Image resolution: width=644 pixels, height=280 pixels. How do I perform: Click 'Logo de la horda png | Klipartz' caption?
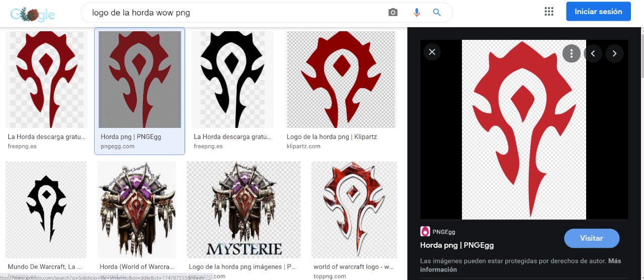click(x=332, y=136)
